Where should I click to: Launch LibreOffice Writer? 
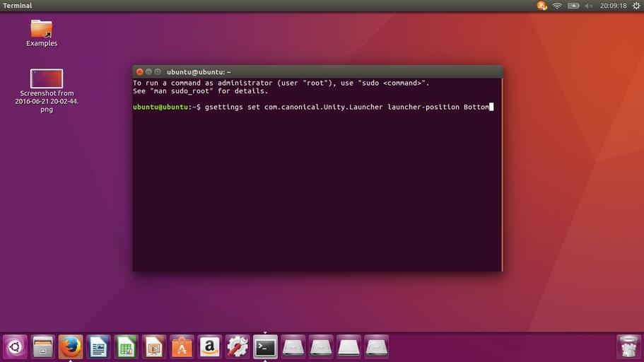[x=98, y=347]
